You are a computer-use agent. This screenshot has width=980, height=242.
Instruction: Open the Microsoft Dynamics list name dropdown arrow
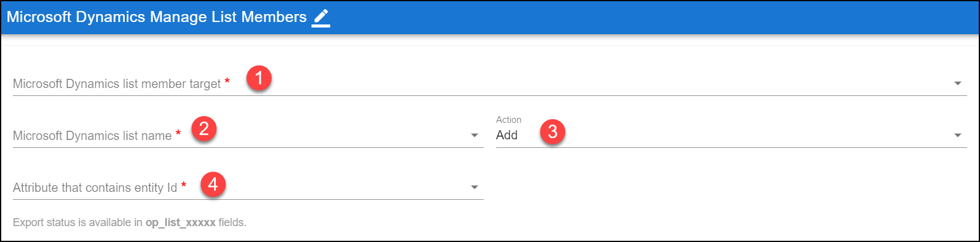point(475,136)
